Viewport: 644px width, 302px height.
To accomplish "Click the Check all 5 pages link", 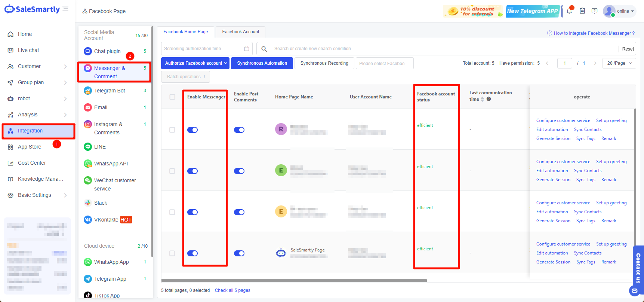I will (232, 290).
